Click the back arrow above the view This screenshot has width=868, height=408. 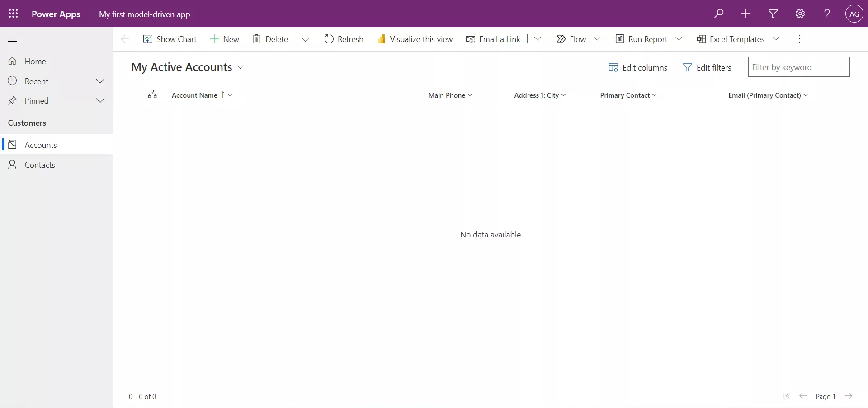tap(124, 39)
